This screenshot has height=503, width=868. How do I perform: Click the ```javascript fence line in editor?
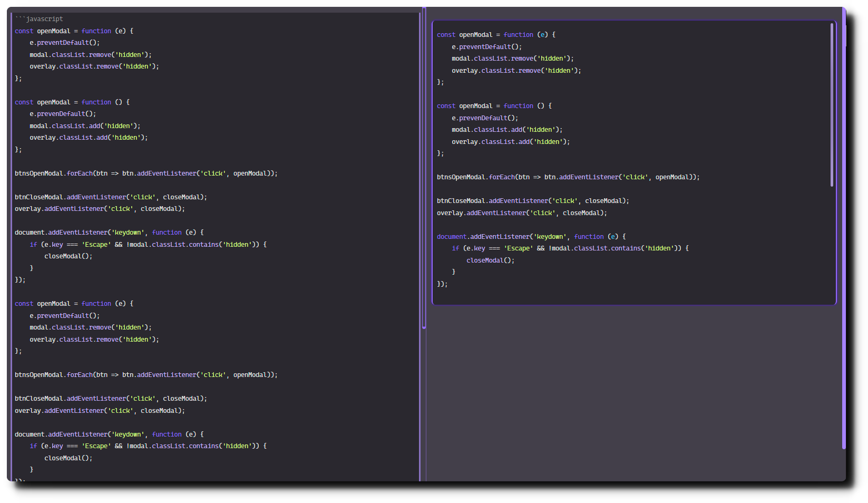[x=39, y=19]
